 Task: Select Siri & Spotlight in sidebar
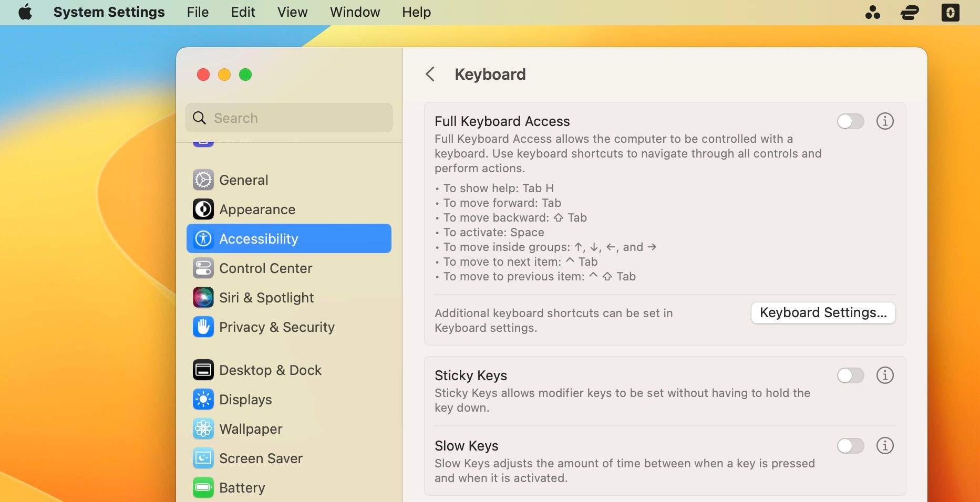[289, 298]
